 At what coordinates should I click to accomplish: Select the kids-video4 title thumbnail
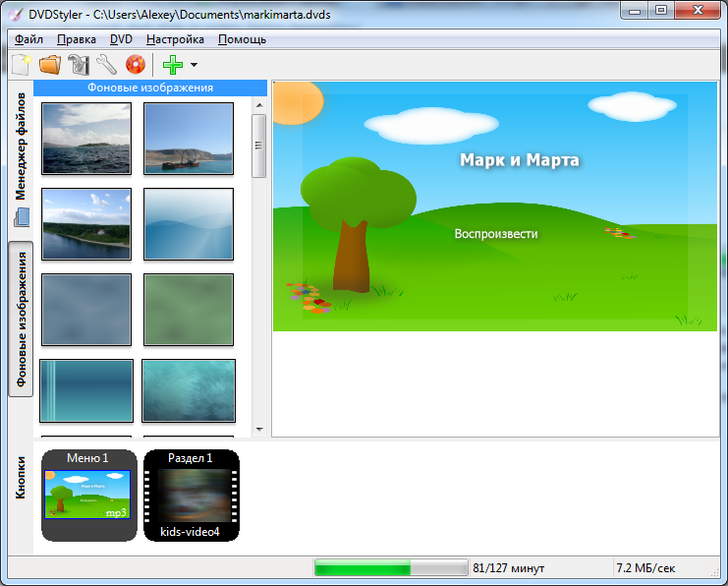pos(192,495)
